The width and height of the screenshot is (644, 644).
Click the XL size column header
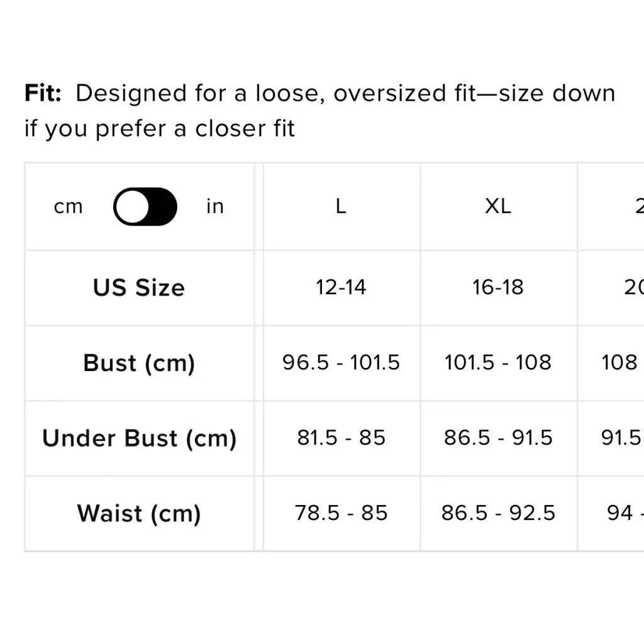(x=499, y=206)
